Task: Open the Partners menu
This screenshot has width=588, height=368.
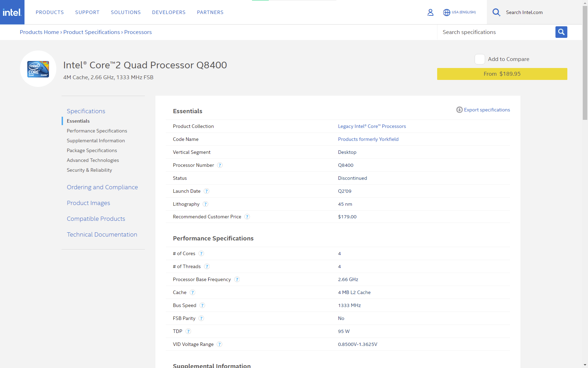Action: click(210, 12)
